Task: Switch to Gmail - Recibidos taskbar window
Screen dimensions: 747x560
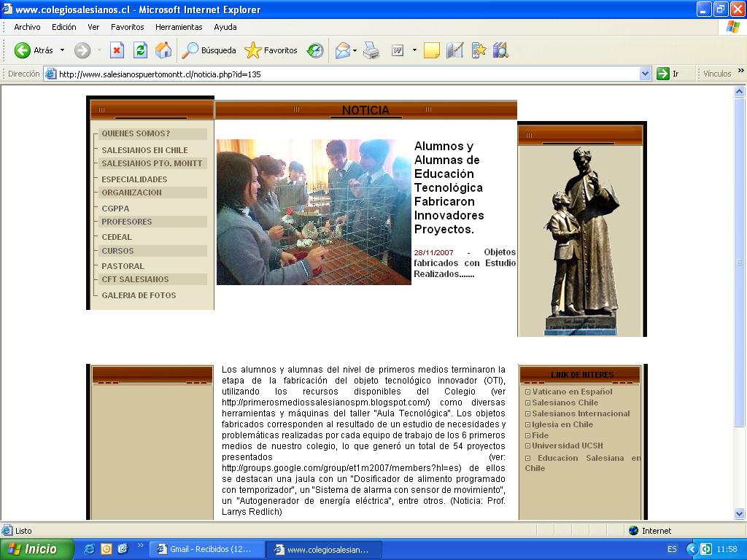Action: click(x=207, y=549)
